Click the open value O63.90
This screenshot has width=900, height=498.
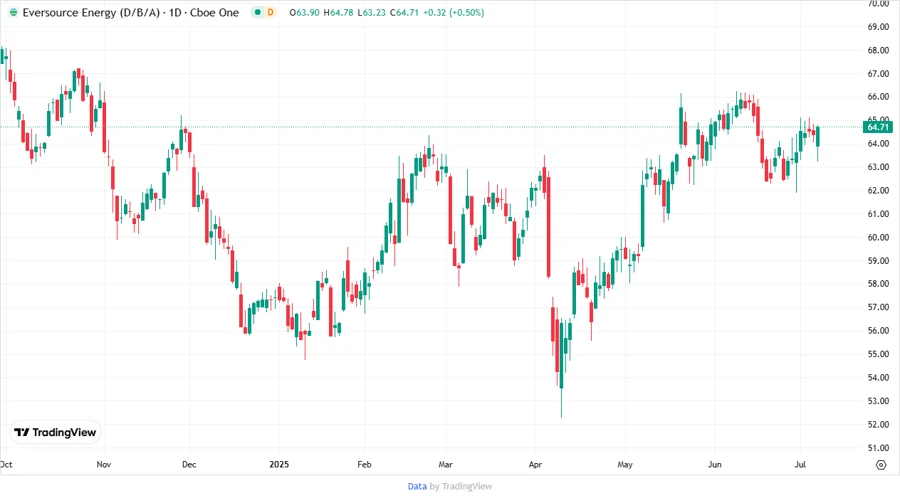304,13
